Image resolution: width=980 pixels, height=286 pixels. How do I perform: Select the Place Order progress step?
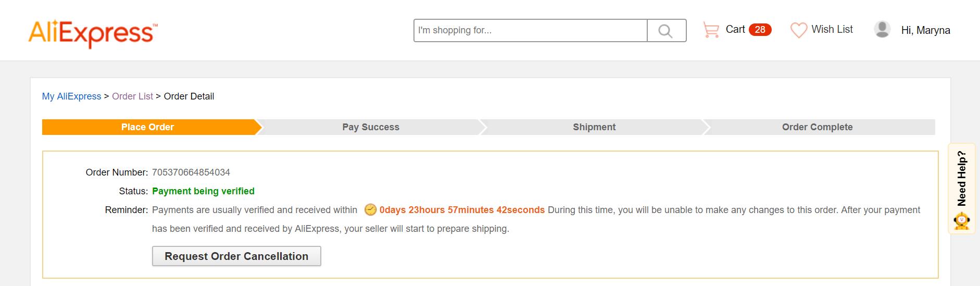click(x=147, y=127)
